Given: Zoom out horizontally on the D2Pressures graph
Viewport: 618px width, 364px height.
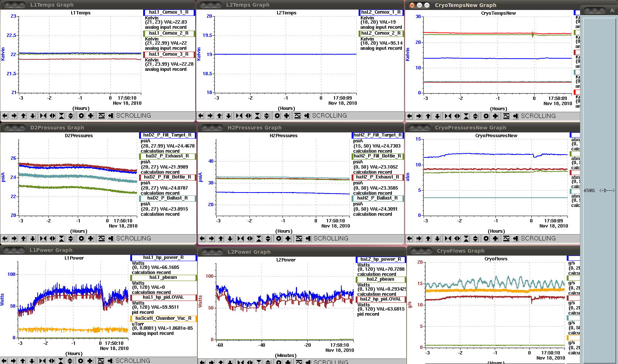Looking at the screenshot, I should click(x=52, y=239).
